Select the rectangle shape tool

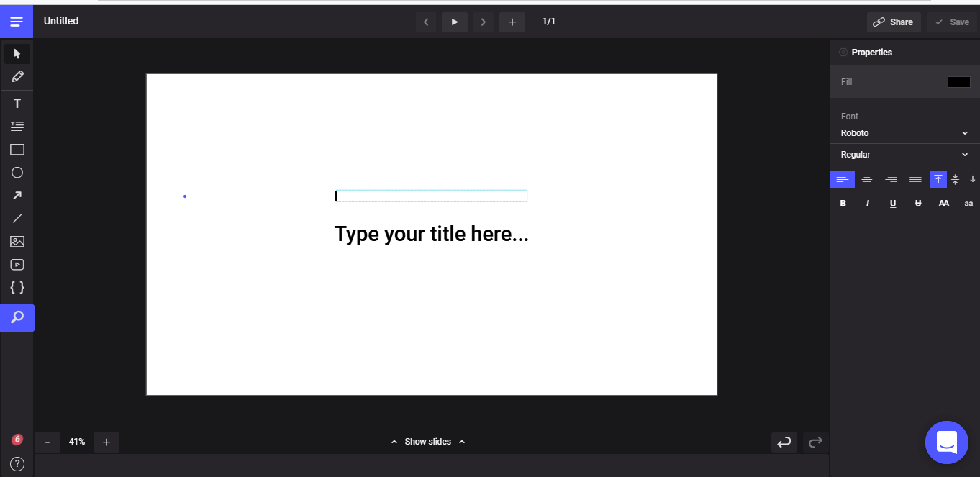click(x=17, y=150)
